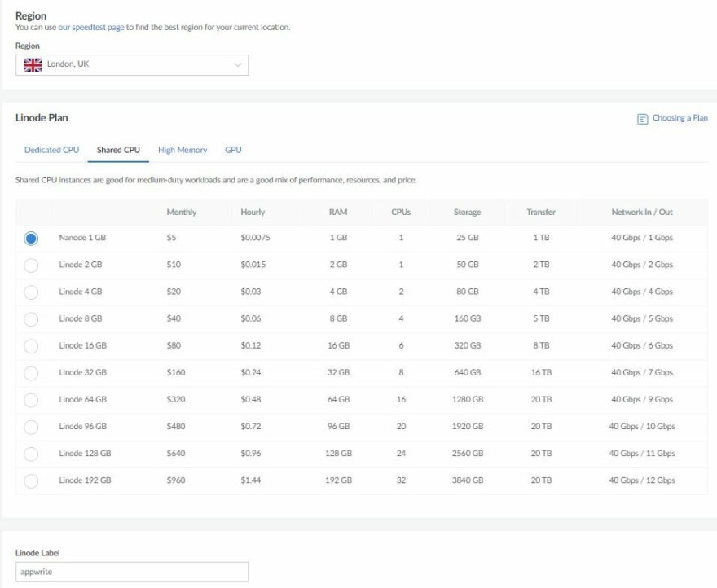
Task: Click the 2560 GB storage value
Action: [468, 454]
